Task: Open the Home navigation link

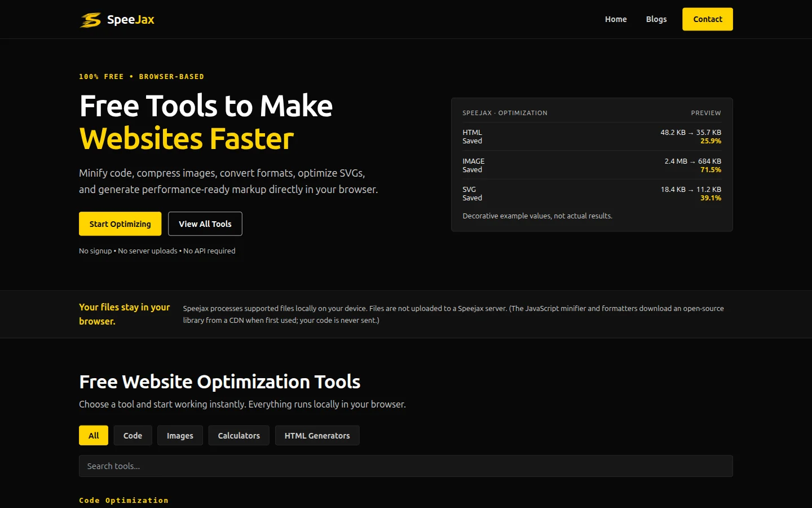Action: pos(616,19)
